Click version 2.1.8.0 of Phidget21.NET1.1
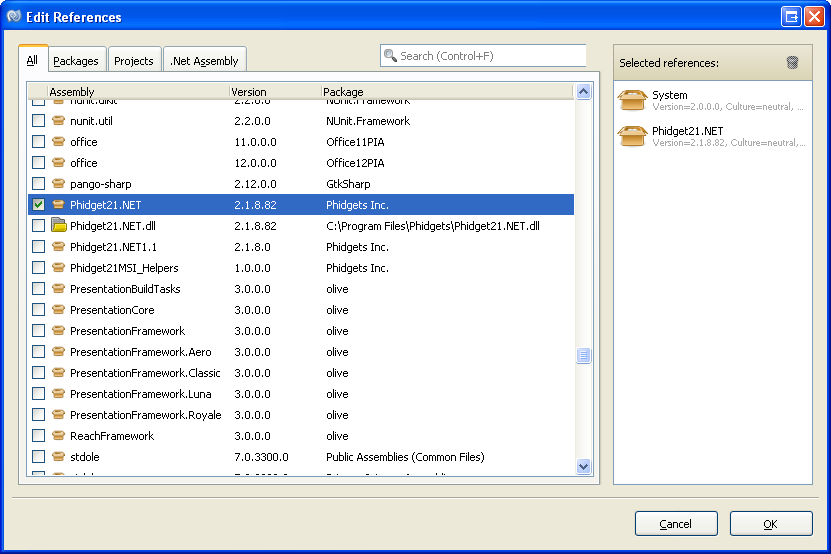 (252, 247)
